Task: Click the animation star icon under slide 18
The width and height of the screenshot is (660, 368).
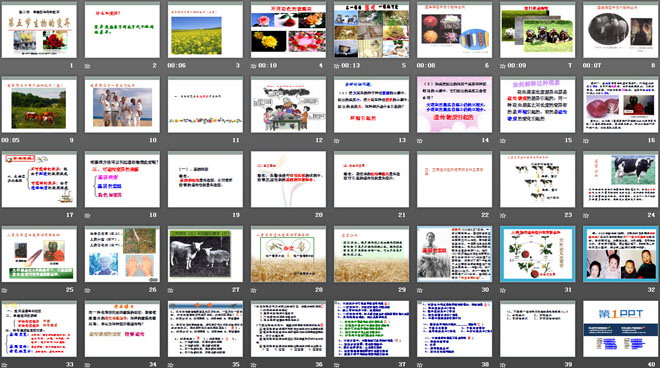Action: [x=88, y=215]
